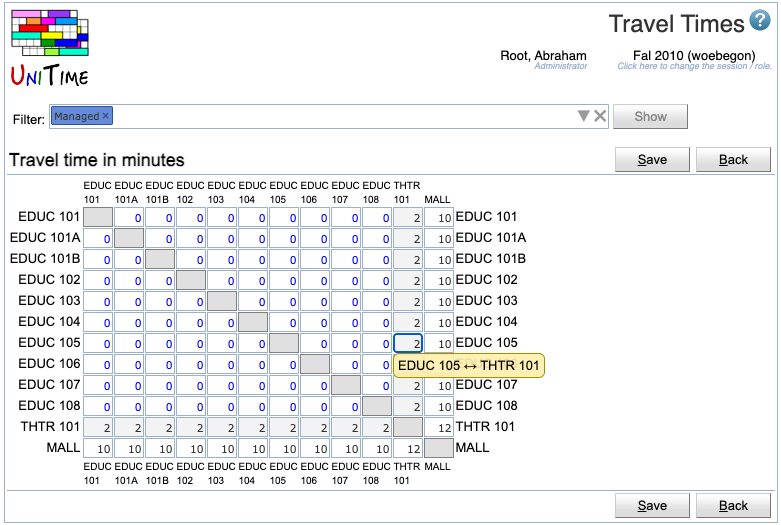Click the top MALL column header
This screenshot has width=781, height=525.
[437, 199]
